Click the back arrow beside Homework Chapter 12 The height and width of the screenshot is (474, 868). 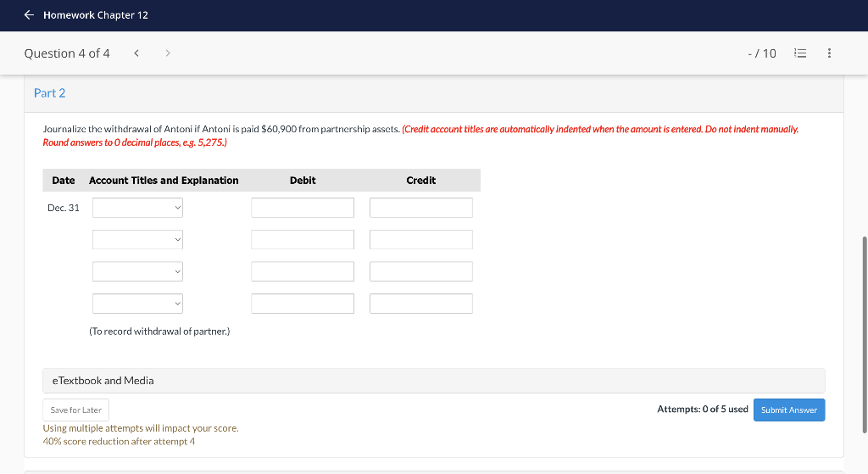point(29,15)
